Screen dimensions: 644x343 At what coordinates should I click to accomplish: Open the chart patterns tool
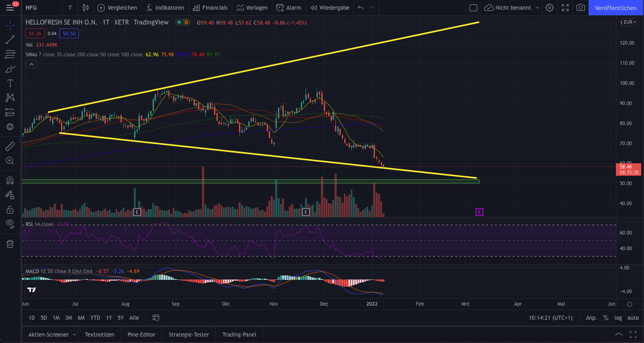click(10, 98)
